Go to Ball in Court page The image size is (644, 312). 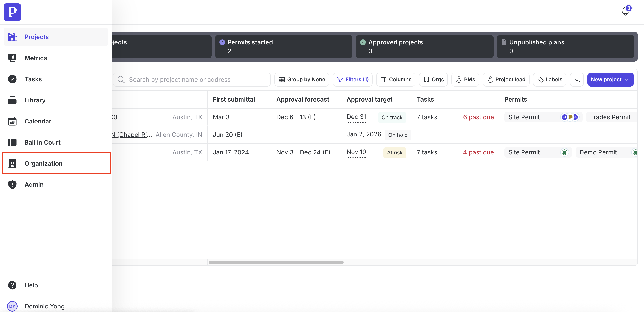[43, 142]
